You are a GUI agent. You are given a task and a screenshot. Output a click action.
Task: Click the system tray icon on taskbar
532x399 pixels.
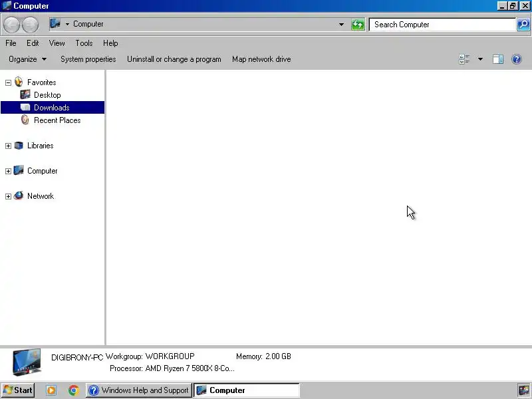pos(524,390)
